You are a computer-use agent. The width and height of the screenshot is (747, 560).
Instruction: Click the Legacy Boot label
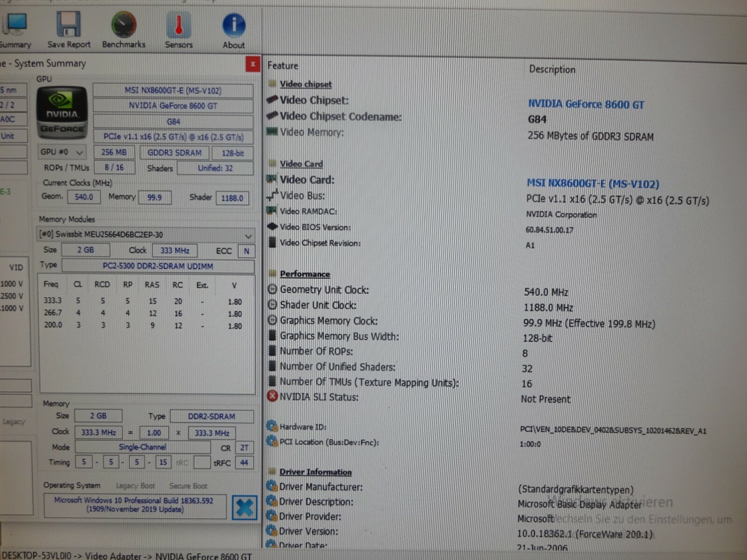[135, 486]
